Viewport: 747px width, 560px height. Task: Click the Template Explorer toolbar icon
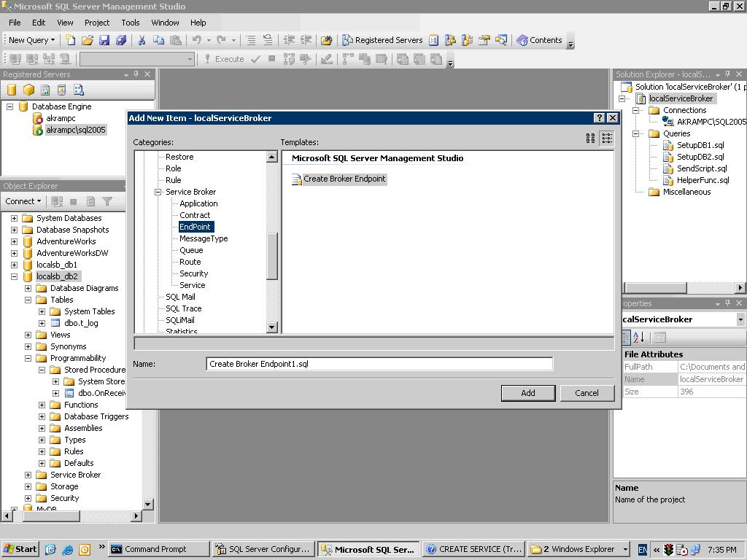click(467, 40)
